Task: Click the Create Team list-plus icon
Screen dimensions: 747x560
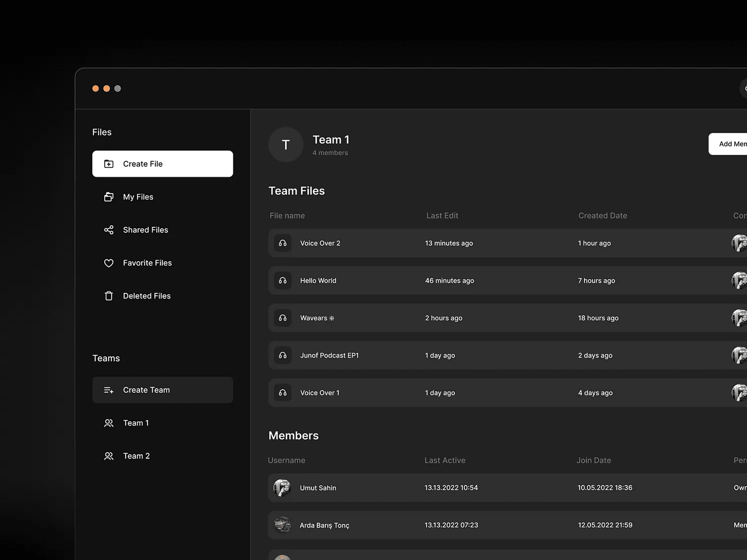Action: (x=109, y=390)
